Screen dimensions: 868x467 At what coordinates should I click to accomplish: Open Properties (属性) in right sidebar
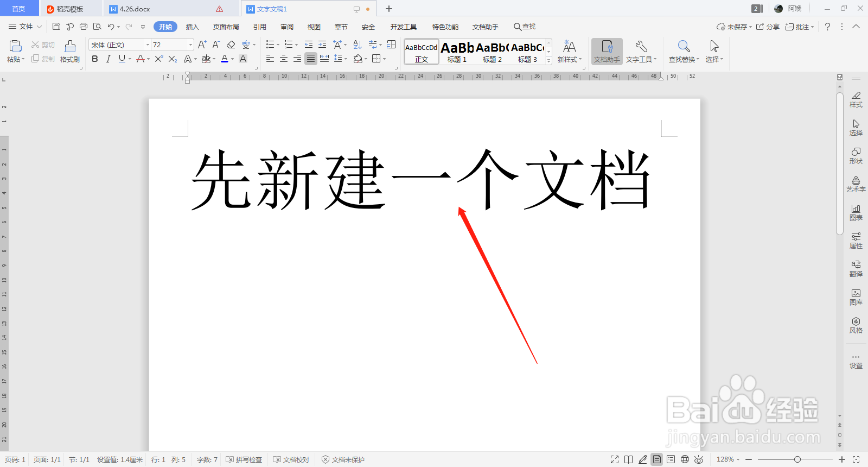(856, 240)
